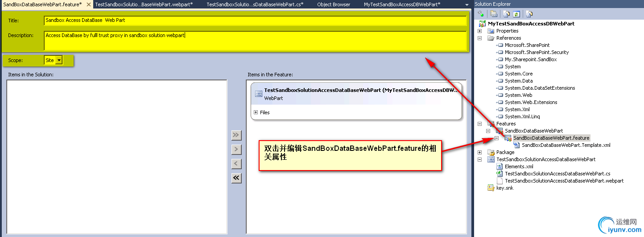Click the Package folder icon
This screenshot has width=644, height=237.
(x=491, y=152)
